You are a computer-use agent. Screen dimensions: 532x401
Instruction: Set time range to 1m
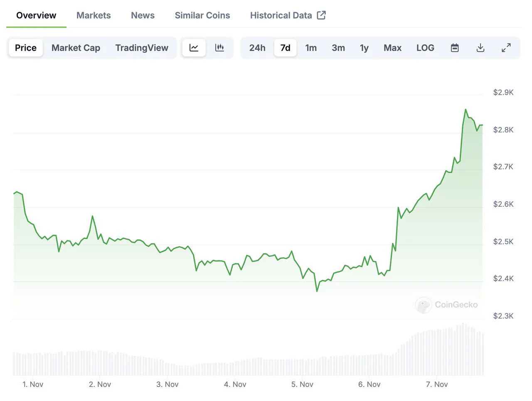click(311, 48)
